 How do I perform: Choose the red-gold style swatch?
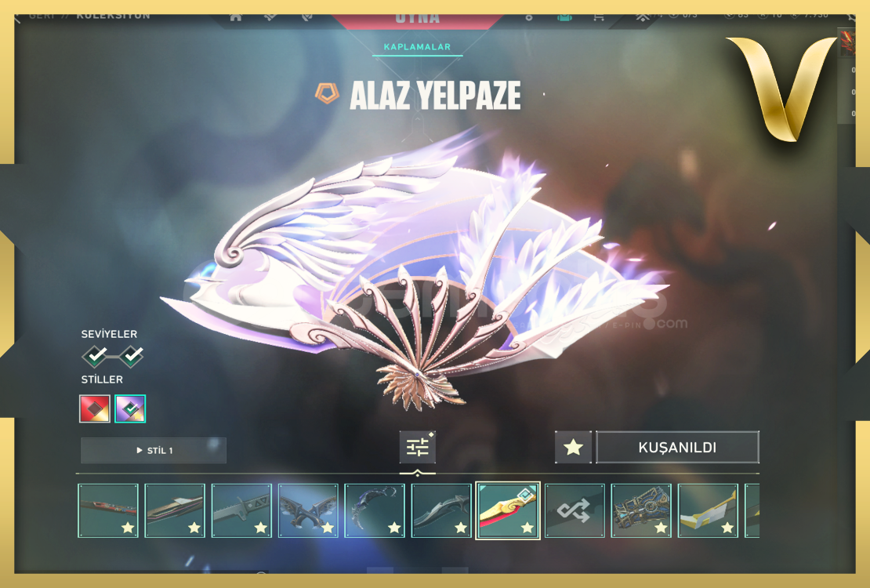[94, 408]
